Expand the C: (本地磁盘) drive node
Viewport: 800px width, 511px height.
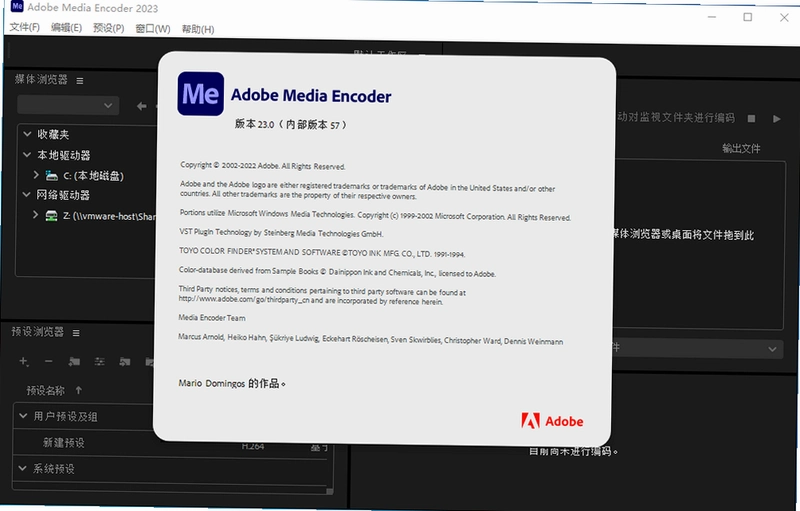[36, 174]
